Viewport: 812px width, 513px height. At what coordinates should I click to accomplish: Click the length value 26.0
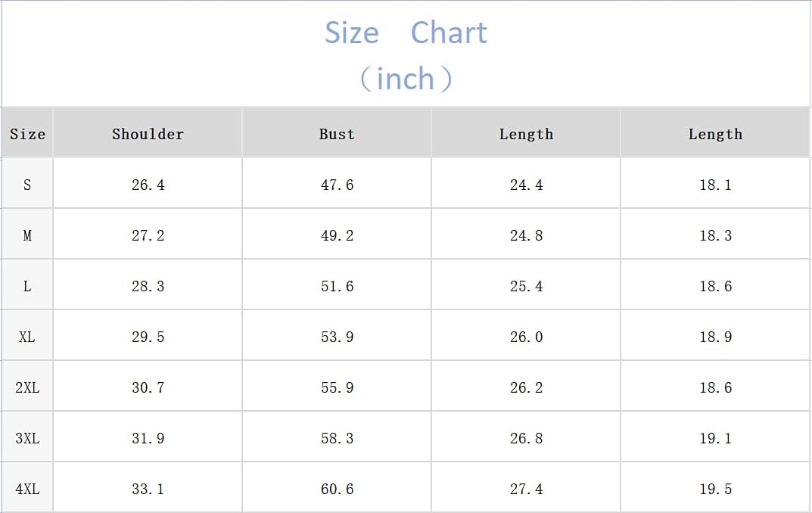(x=526, y=337)
